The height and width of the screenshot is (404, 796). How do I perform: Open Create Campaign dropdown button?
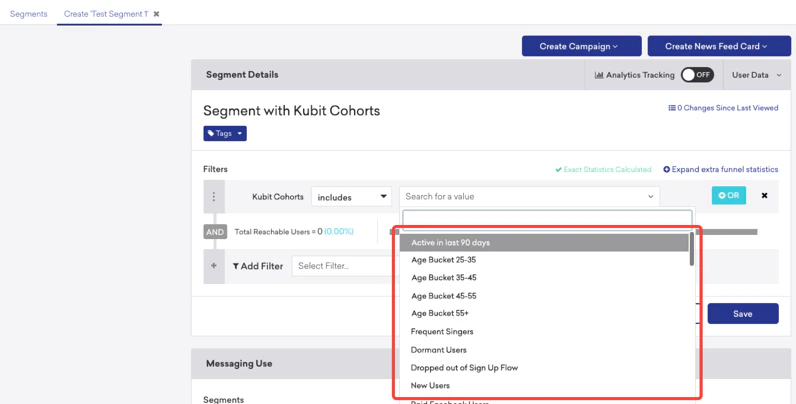pos(578,46)
